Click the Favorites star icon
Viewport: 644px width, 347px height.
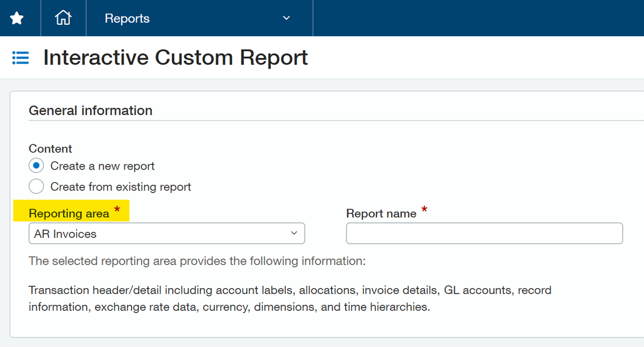(17, 19)
